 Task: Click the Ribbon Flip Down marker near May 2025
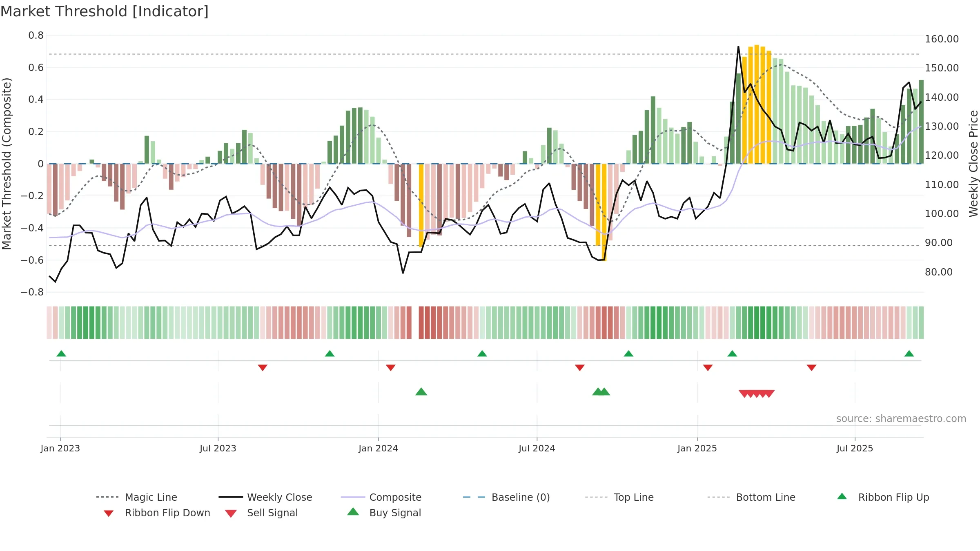pyautogui.click(x=811, y=368)
